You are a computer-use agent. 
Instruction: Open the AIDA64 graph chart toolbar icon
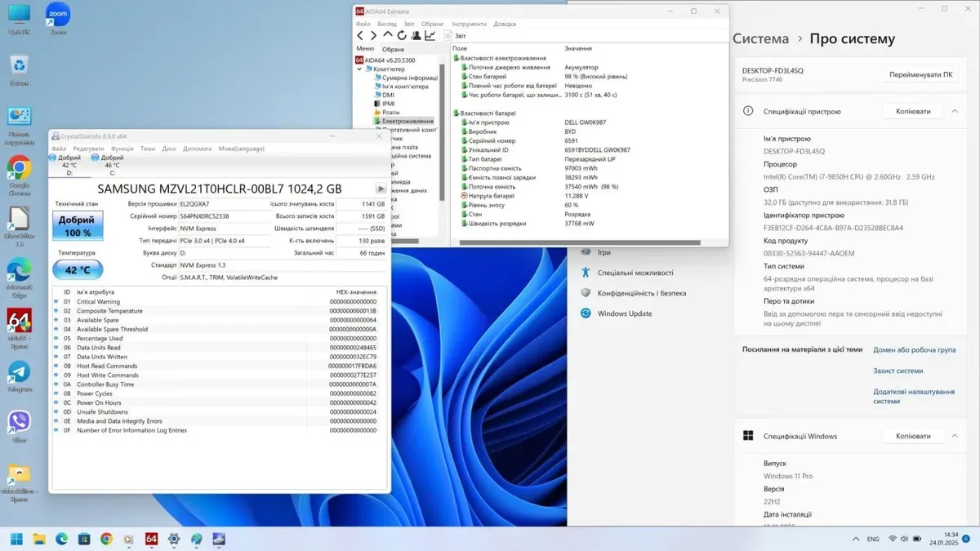coord(430,36)
